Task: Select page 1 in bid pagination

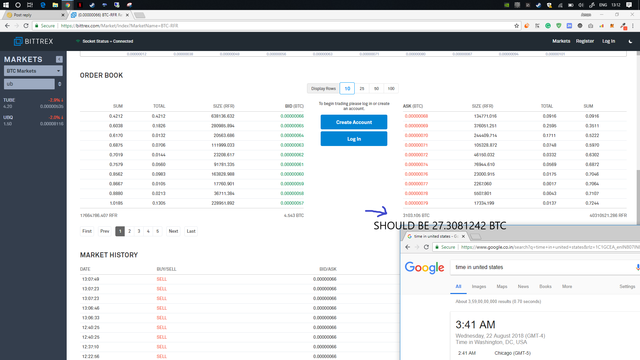Action: pos(120,231)
